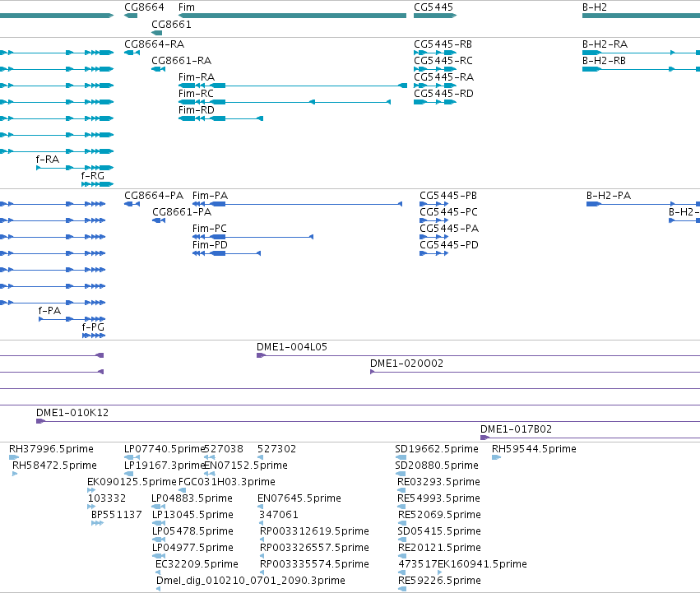The width and height of the screenshot is (700, 593).
Task: Select the DME1-010K12 clone label
Action: [x=72, y=413]
